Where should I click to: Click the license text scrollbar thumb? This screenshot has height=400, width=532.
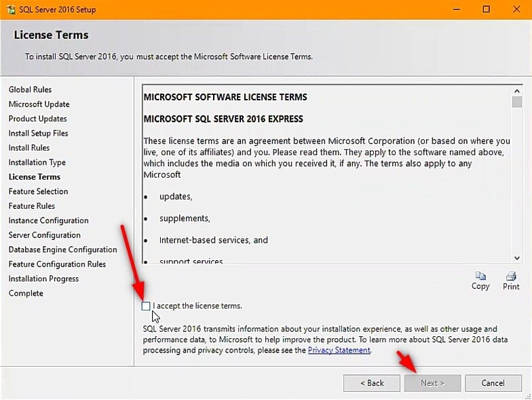tap(517, 102)
